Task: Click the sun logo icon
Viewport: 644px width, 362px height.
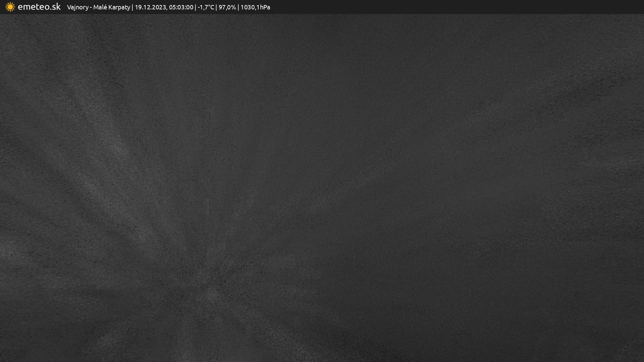Action: coord(10,7)
